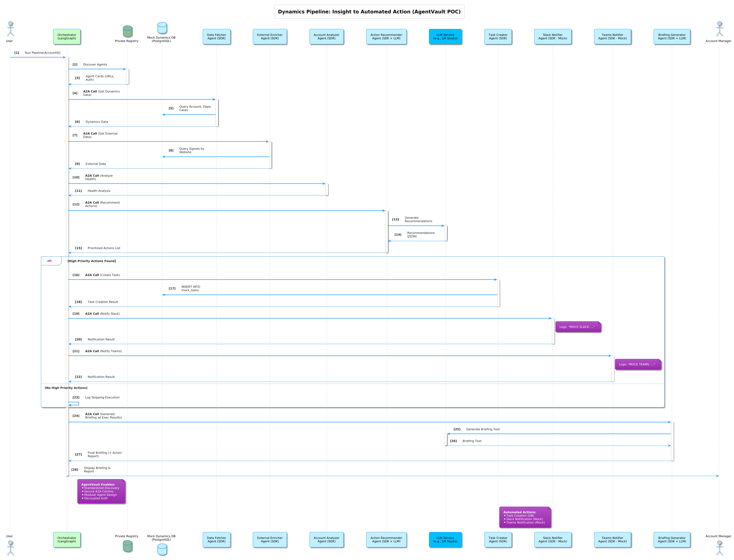Click the Briefing Generator Agent box in the header
Viewport: 734px width, 560px height.
(672, 37)
